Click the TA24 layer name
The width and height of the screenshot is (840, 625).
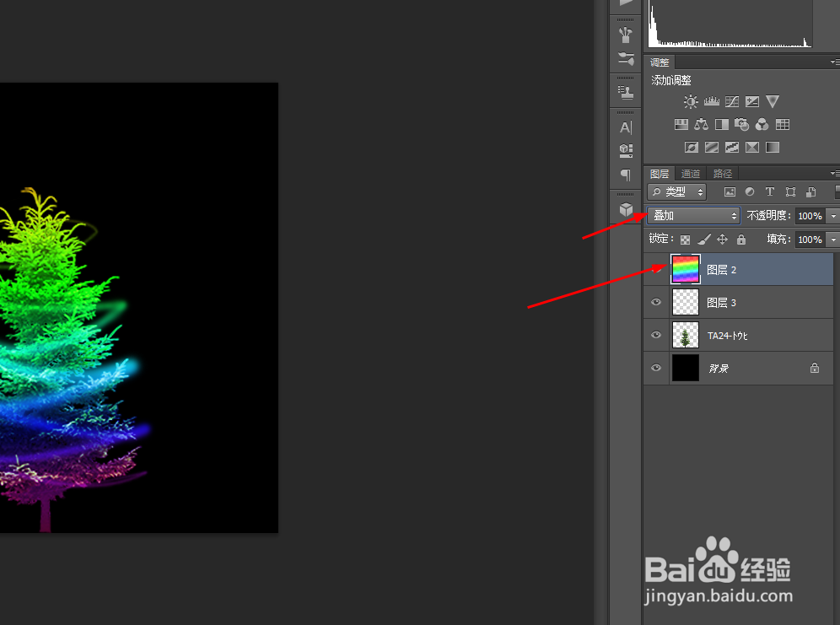point(728,336)
